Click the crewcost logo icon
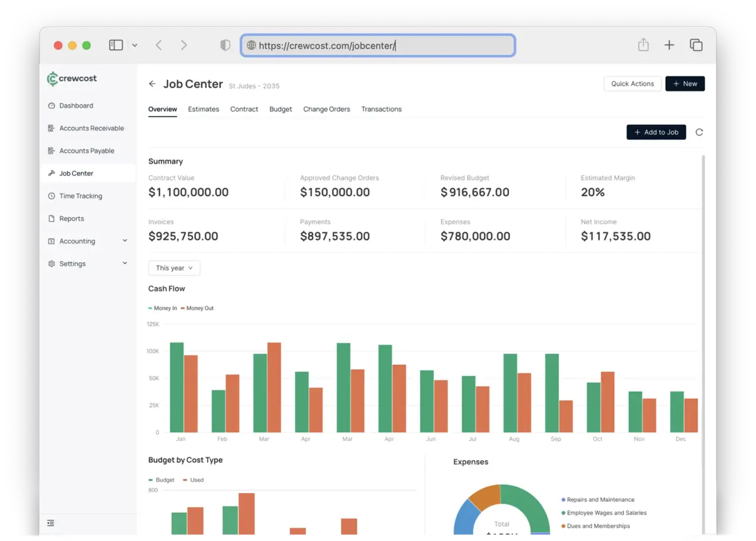Viewport: 756px width, 541px height. (x=52, y=79)
